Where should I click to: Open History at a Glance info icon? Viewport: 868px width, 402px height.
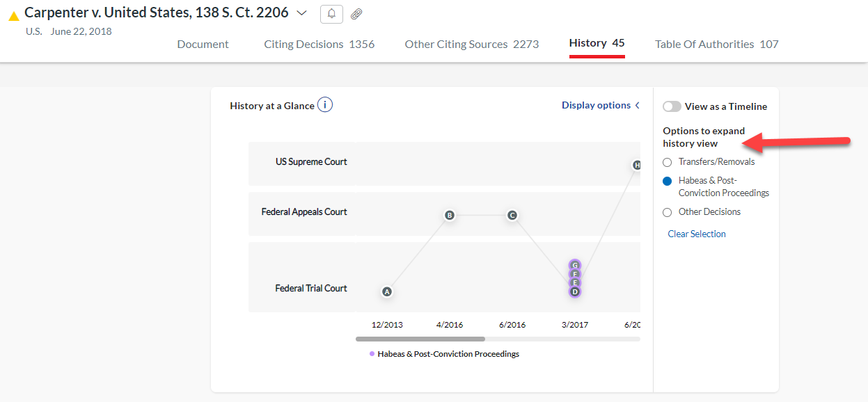tap(325, 105)
